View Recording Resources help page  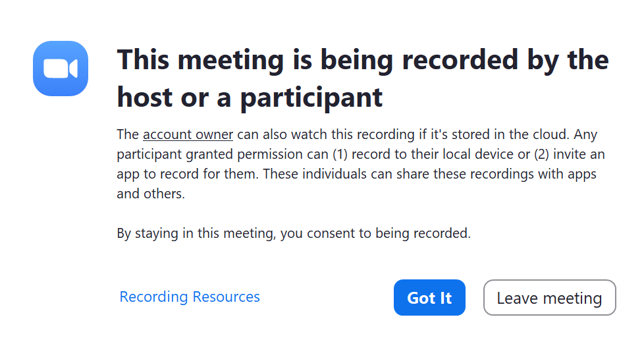click(x=190, y=297)
